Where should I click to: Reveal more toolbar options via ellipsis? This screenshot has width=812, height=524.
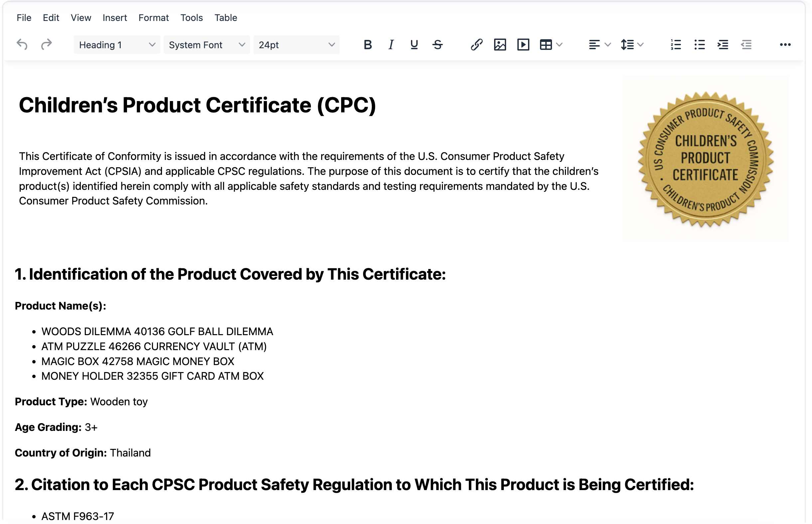click(x=785, y=45)
